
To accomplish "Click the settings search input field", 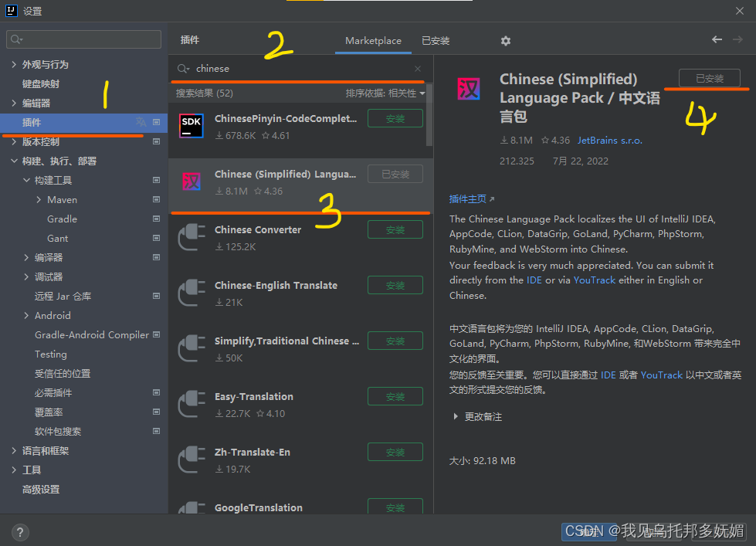I will (83, 39).
